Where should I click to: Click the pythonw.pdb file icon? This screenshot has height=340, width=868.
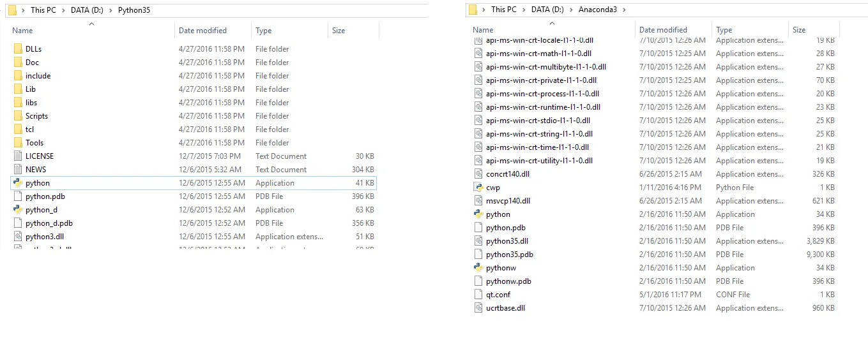point(478,281)
